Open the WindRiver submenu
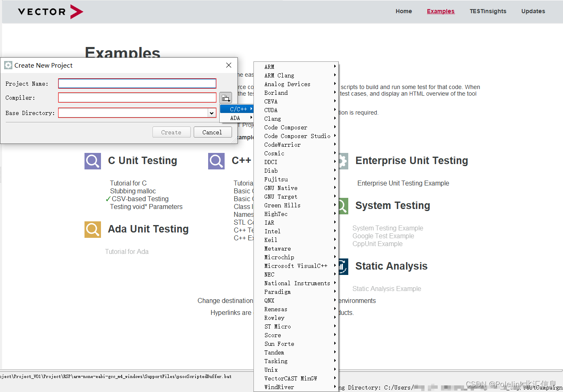 (296, 387)
